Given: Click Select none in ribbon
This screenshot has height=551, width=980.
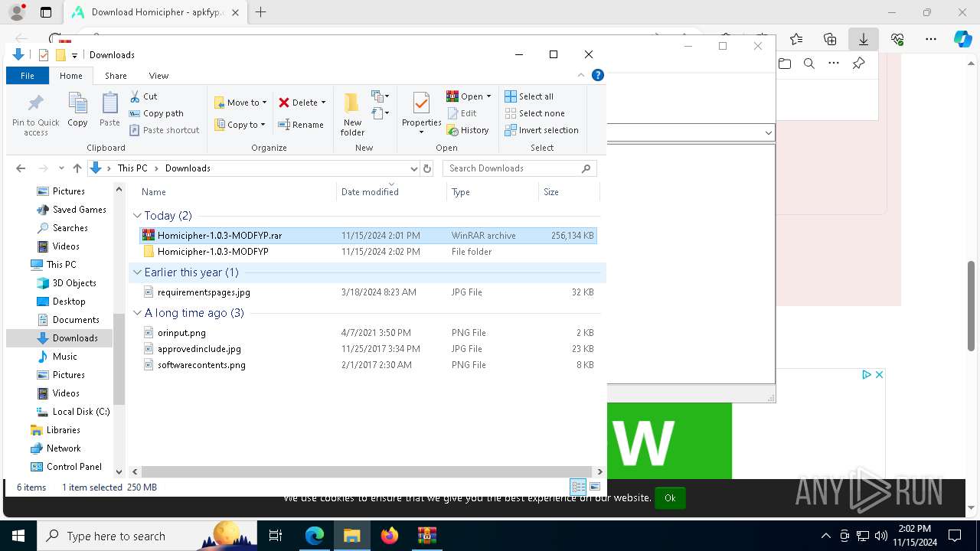Looking at the screenshot, I should pos(534,113).
